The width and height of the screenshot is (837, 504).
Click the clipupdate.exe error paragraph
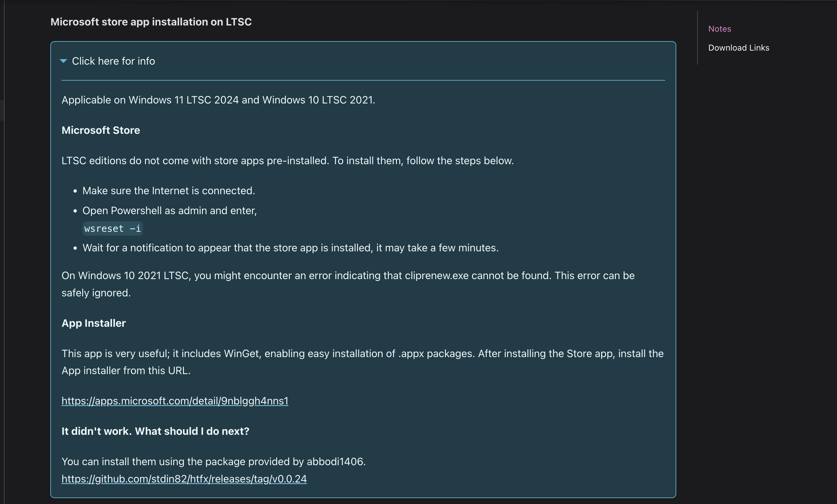tap(348, 276)
